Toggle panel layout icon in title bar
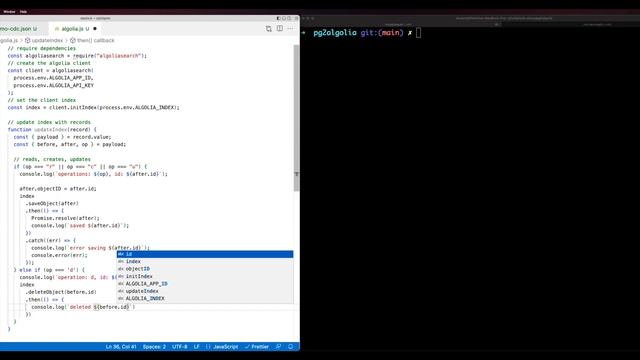Screen dimensions: 640x360 (284, 18)
